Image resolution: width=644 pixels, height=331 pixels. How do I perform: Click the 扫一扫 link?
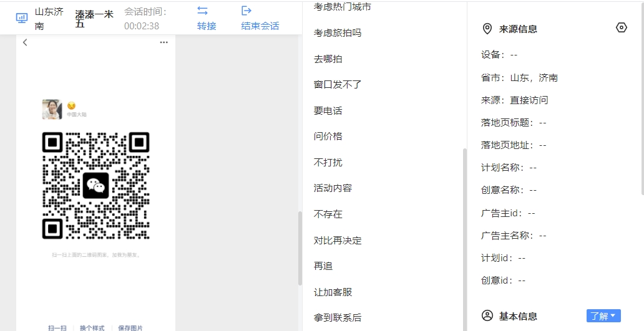tap(57, 328)
